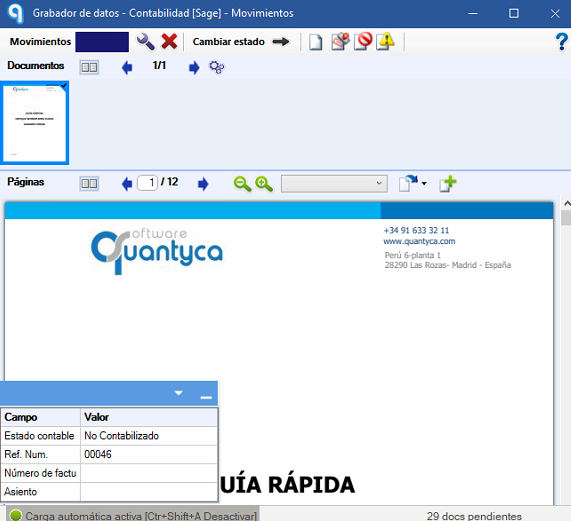Open the blue question mark help
Screen dimensions: 571x521
562,42
